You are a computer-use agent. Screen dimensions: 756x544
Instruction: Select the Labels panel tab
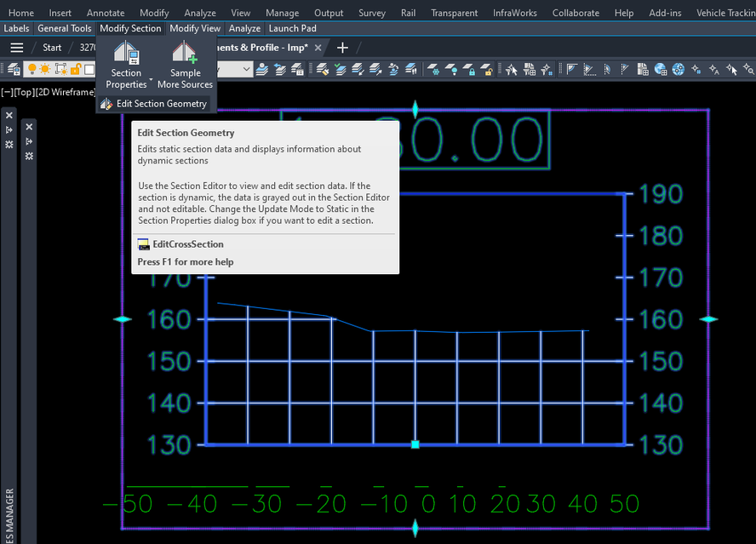tap(16, 28)
